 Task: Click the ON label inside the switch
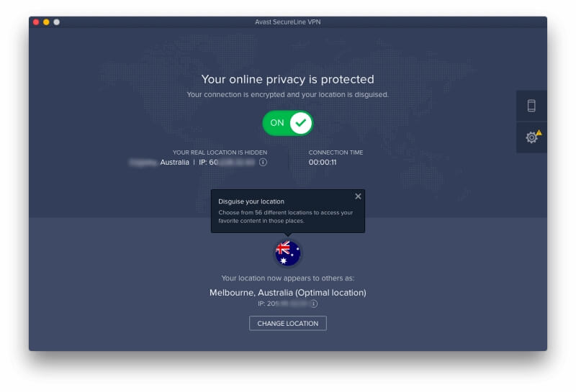[277, 123]
